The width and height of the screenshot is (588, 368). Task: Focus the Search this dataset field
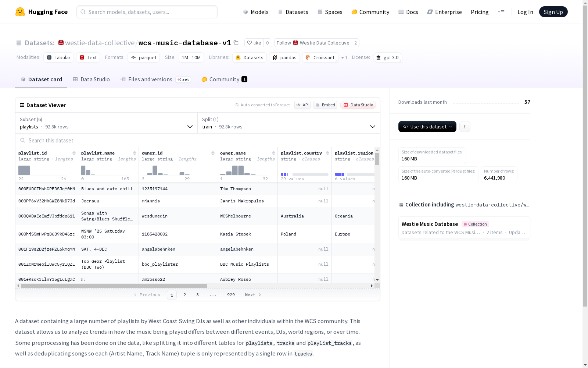(x=198, y=140)
